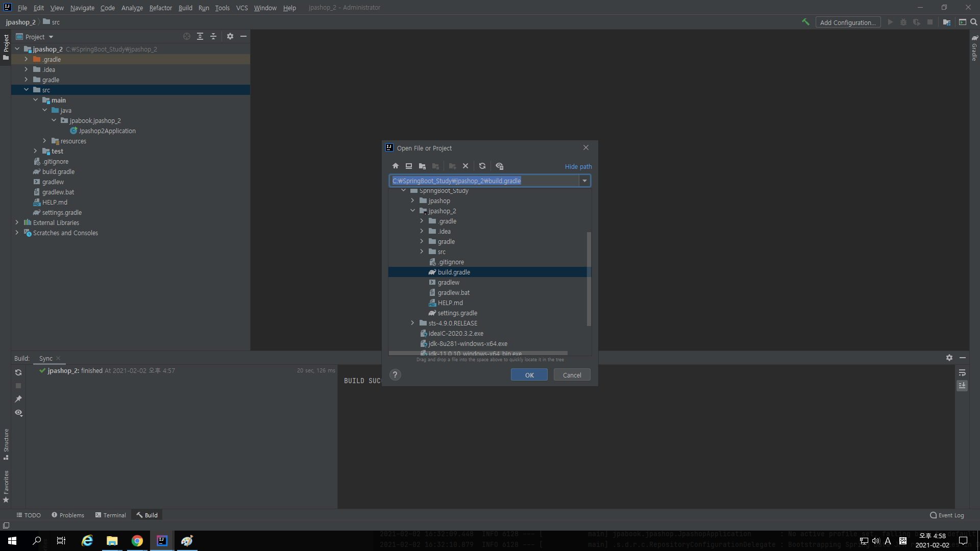This screenshot has height=551, width=980.
Task: Switch to the Terminal tool tab
Action: coord(110,515)
